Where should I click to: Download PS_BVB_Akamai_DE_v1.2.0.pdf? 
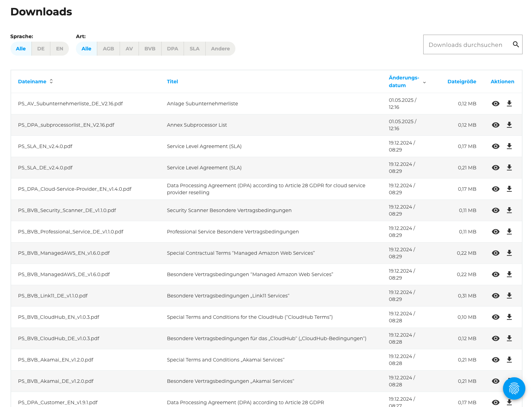pos(509,381)
